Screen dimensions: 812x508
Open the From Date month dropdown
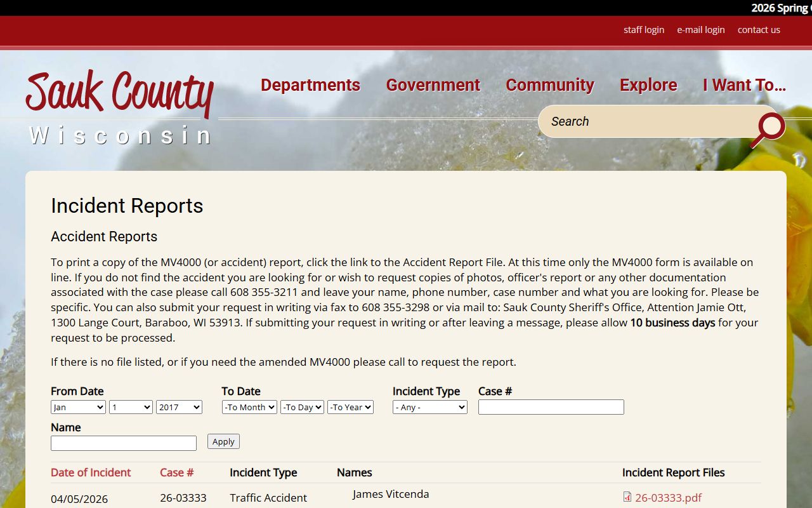point(78,407)
